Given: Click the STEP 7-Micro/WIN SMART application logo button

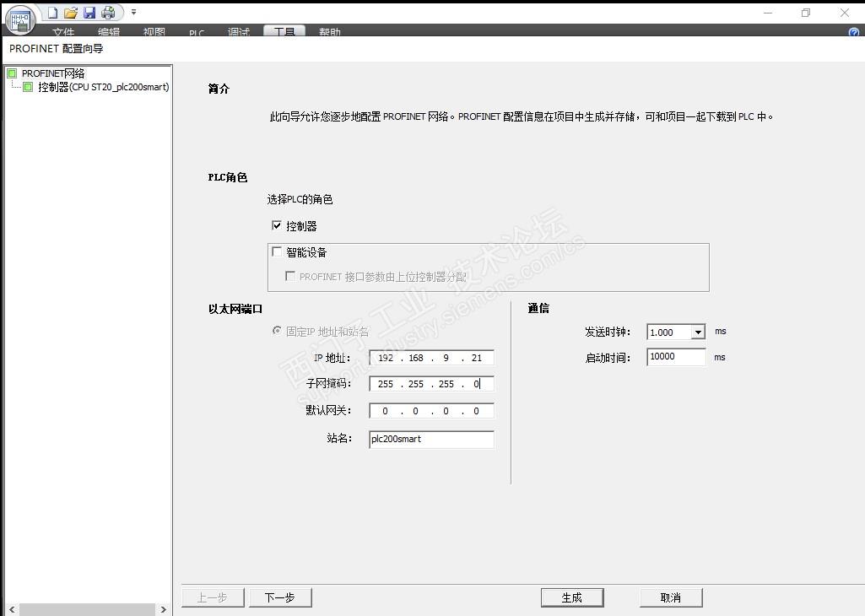Looking at the screenshot, I should pos(20,20).
